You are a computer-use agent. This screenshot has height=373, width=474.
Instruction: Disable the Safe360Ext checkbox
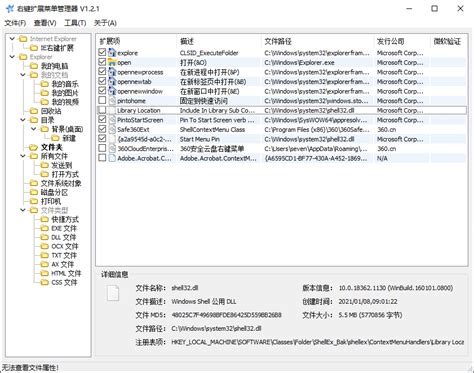102,129
